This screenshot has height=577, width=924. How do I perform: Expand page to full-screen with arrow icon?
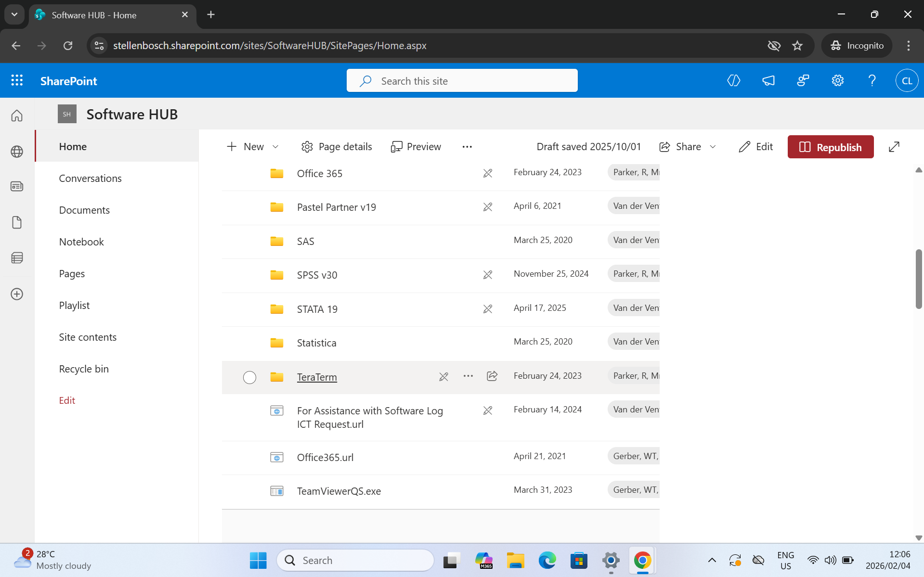tap(894, 147)
